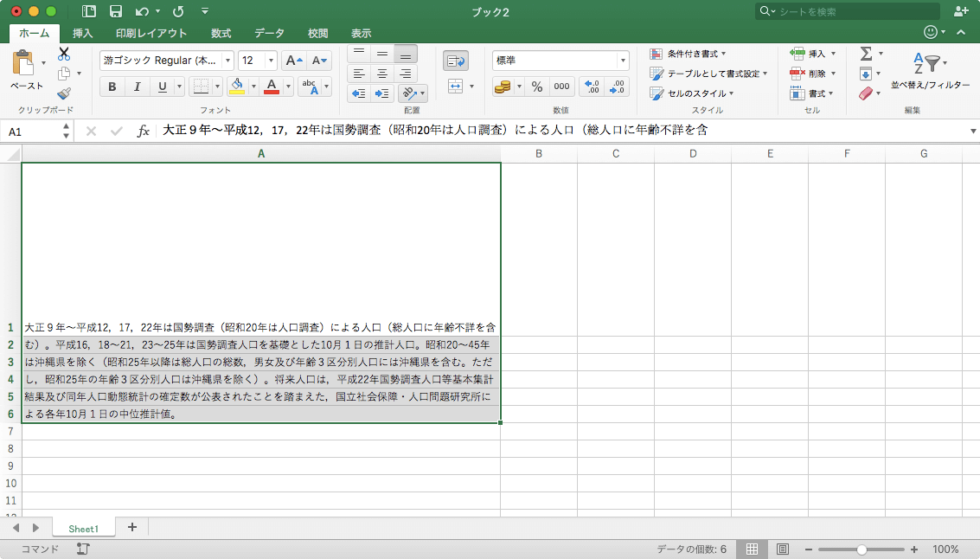Switch to 校閲 tab
This screenshot has width=980, height=559.
click(318, 33)
